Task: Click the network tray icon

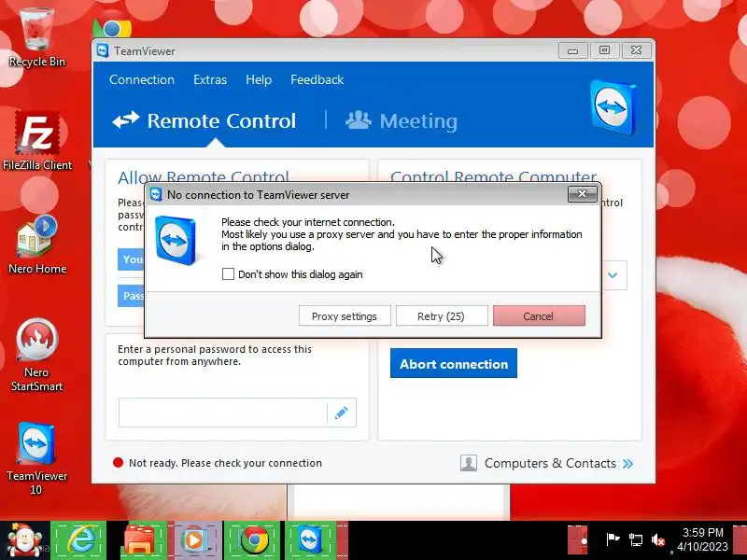Action: [x=636, y=539]
